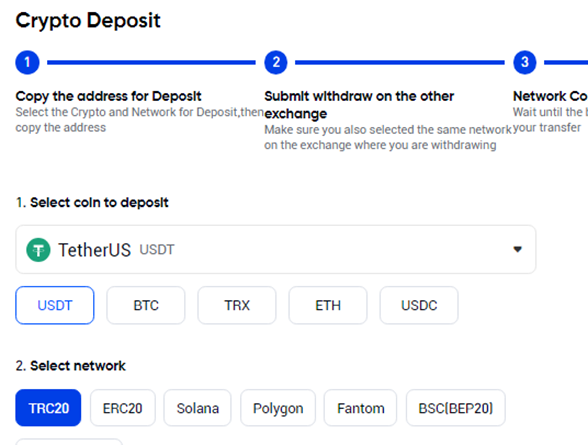The image size is (588, 445).
Task: Click the Crypto Deposit page heading
Action: (x=88, y=21)
